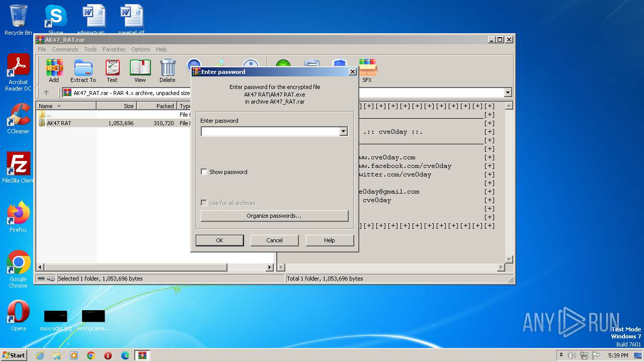Click Chrome icon in taskbar
The width and height of the screenshot is (644, 362).
tap(91, 355)
